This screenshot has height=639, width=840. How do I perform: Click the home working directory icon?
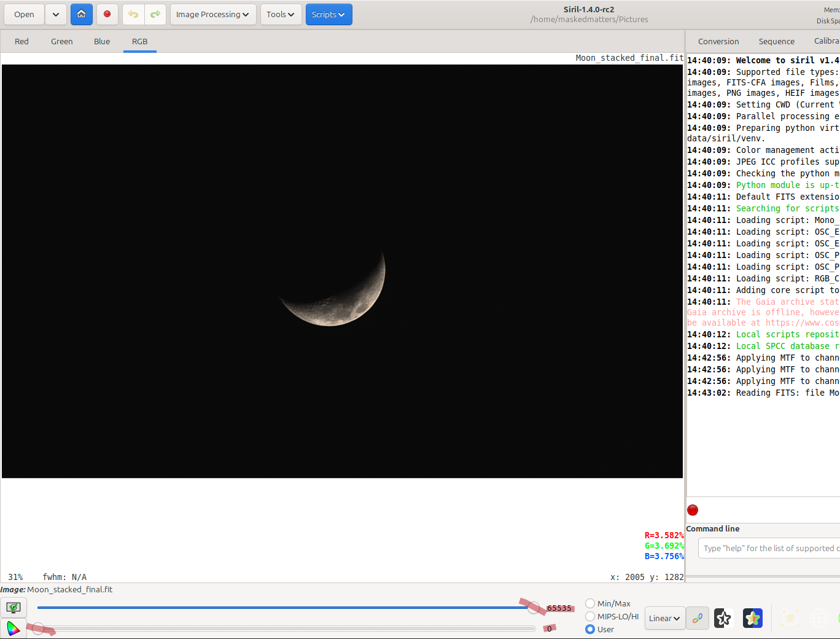(81, 14)
